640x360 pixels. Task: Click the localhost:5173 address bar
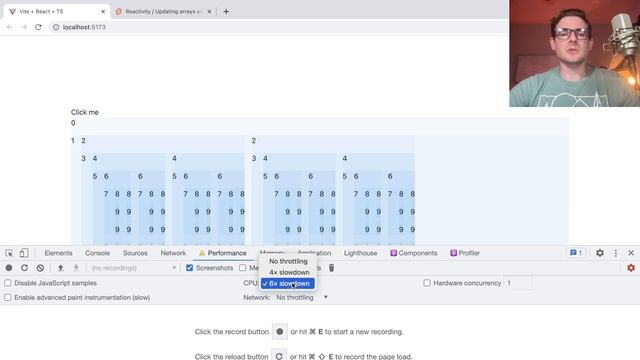pyautogui.click(x=278, y=27)
